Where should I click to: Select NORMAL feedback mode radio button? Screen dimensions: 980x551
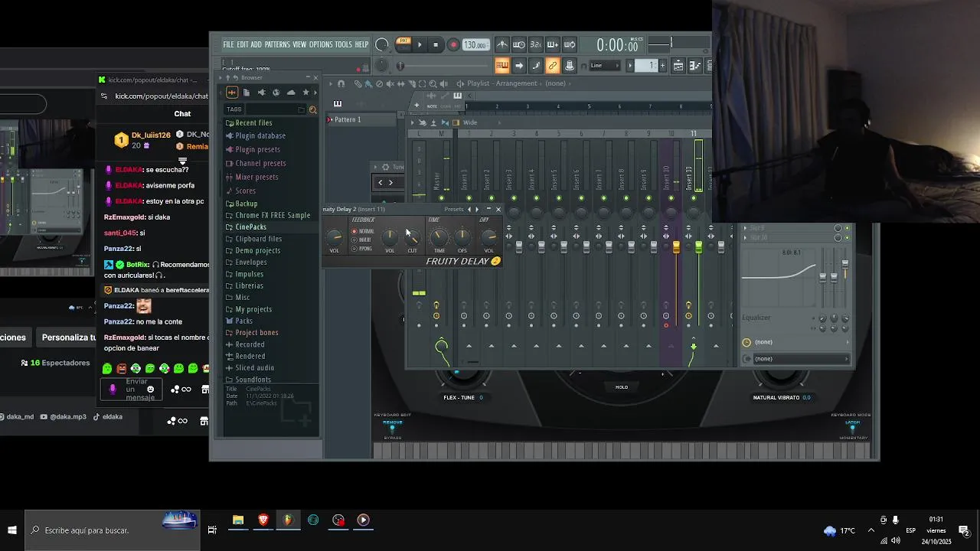(354, 231)
